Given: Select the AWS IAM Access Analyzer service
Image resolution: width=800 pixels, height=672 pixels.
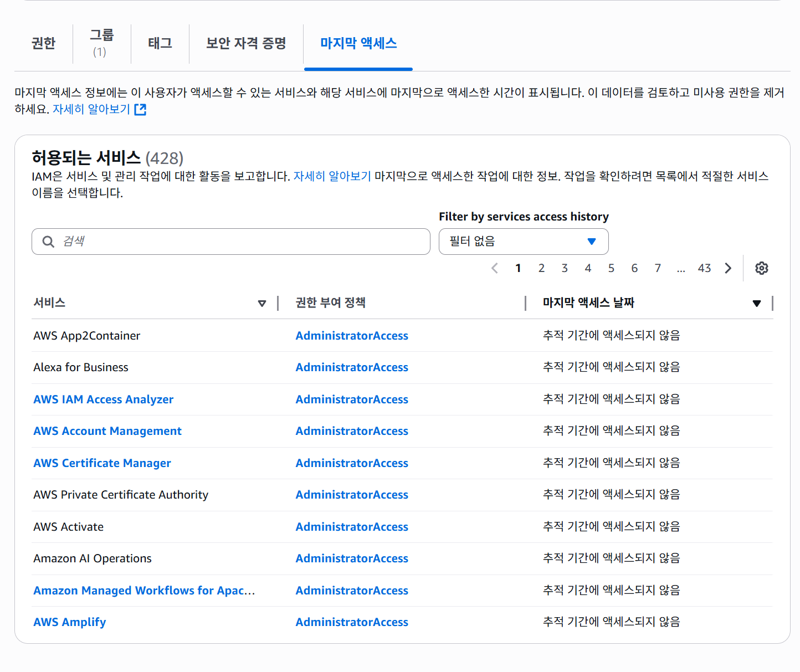Looking at the screenshot, I should 103,399.
